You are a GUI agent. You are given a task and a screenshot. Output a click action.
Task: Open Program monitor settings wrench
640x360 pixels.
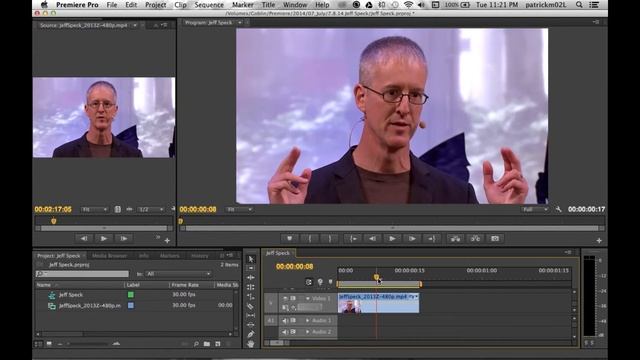click(558, 209)
